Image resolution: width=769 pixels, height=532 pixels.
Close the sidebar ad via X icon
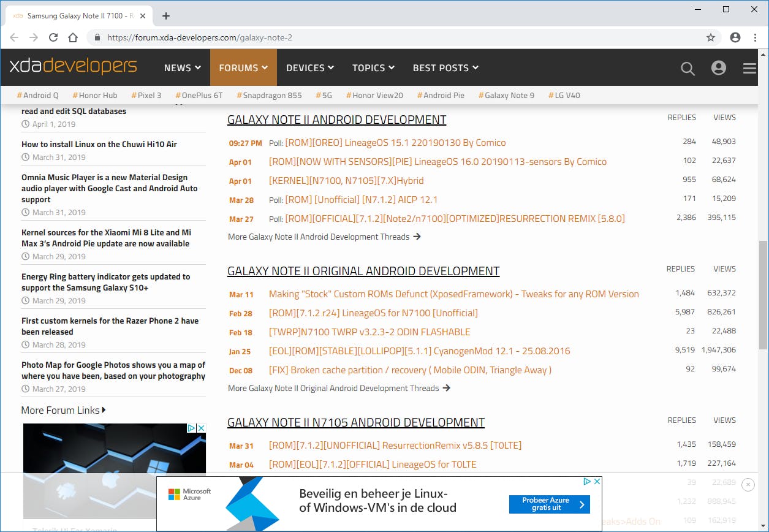pyautogui.click(x=201, y=428)
